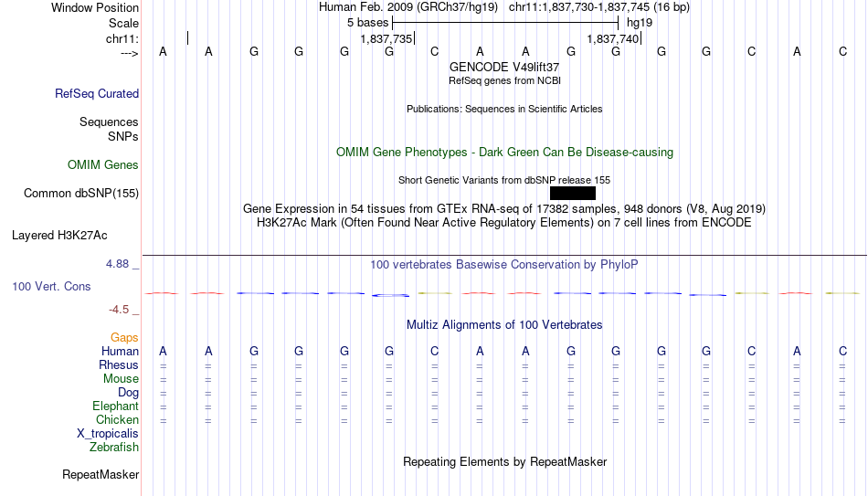Click the 4.88 upper conservation scale value

coord(117,264)
